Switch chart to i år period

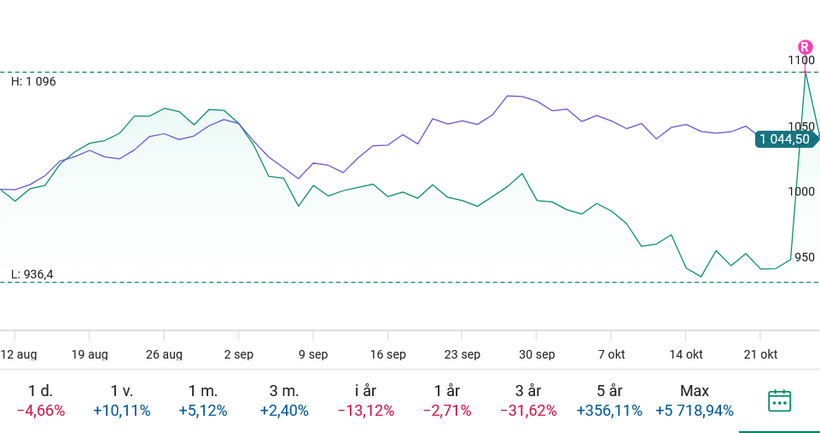(x=366, y=400)
